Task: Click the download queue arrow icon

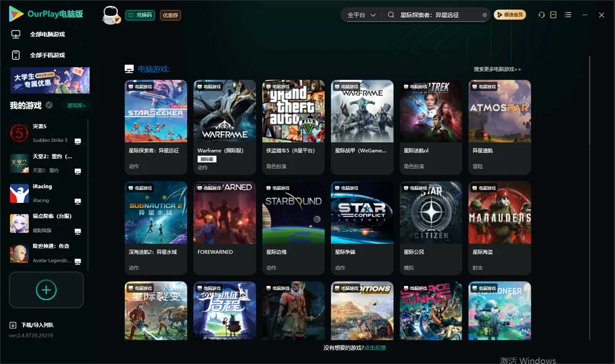Action: point(13,325)
